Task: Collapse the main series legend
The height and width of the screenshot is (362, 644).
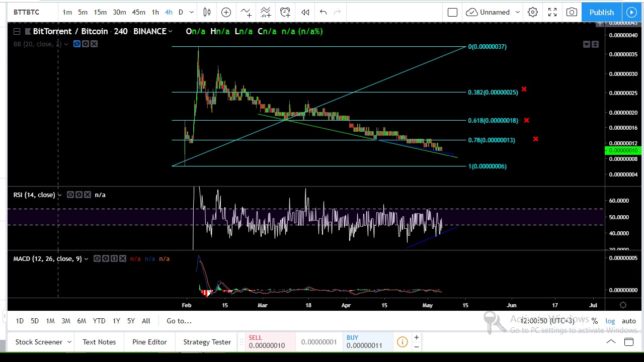Action: (x=17, y=31)
